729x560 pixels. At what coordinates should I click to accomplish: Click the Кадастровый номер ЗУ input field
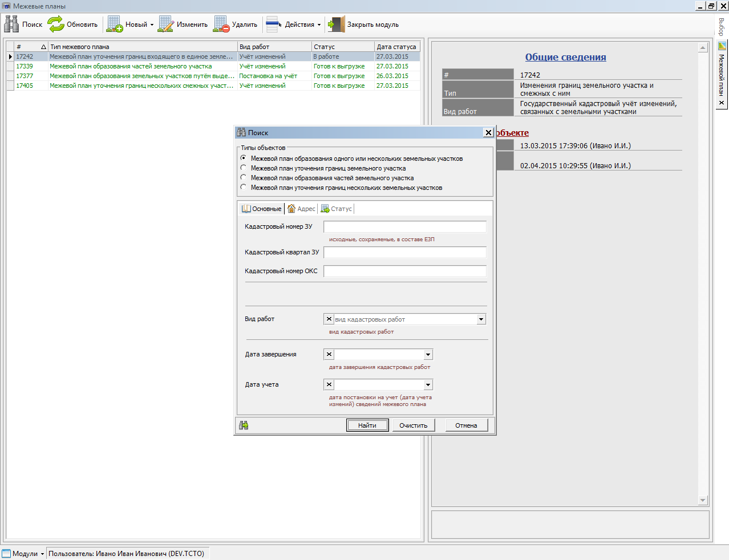(x=404, y=227)
